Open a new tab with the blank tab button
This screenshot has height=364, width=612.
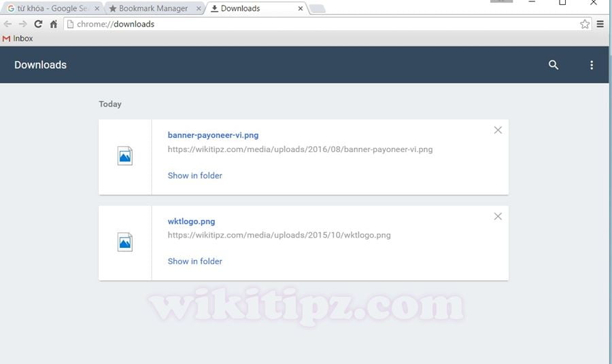point(318,9)
